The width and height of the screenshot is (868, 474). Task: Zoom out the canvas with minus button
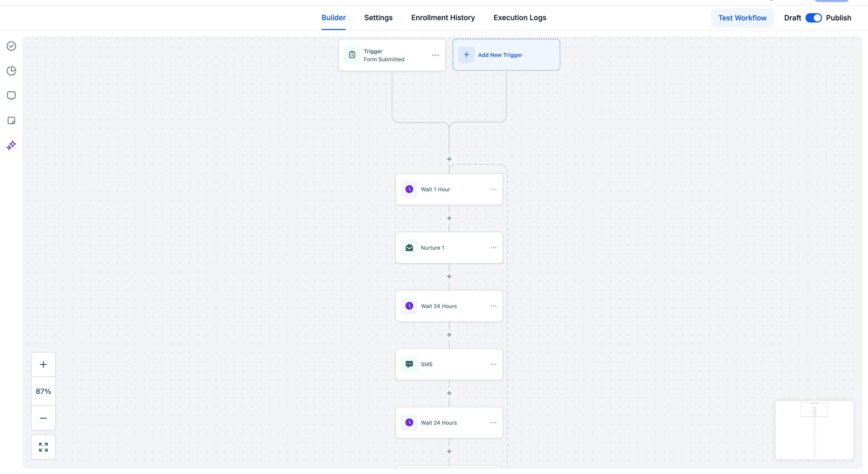[x=43, y=418]
